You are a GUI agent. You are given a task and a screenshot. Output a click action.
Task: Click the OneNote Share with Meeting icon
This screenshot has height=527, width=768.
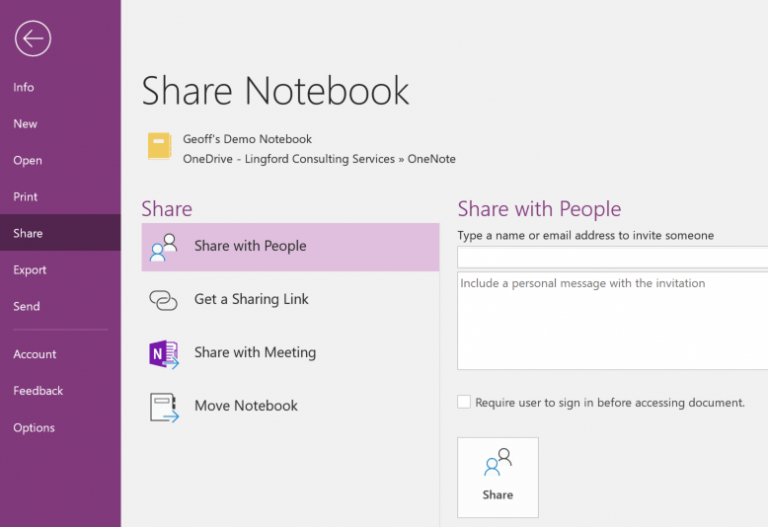tap(164, 354)
